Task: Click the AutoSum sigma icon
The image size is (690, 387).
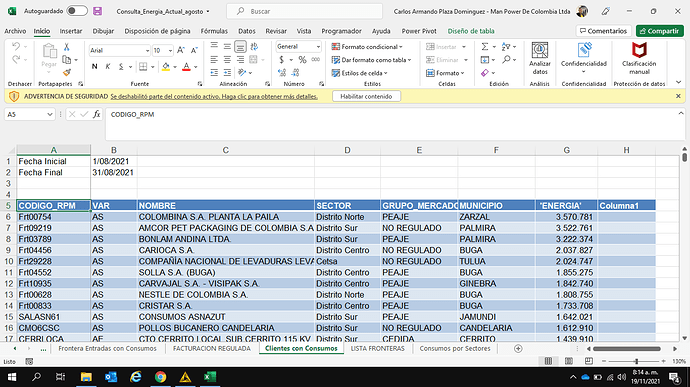Action: [485, 47]
